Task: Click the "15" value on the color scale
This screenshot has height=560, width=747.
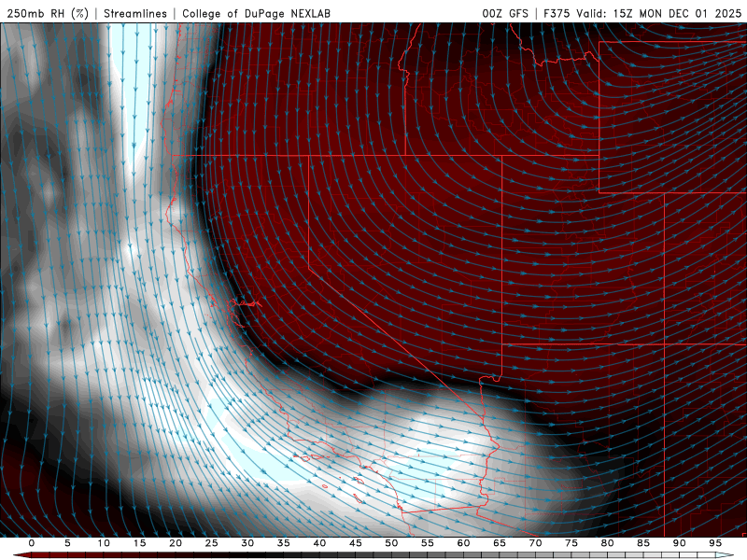Action: [139, 543]
